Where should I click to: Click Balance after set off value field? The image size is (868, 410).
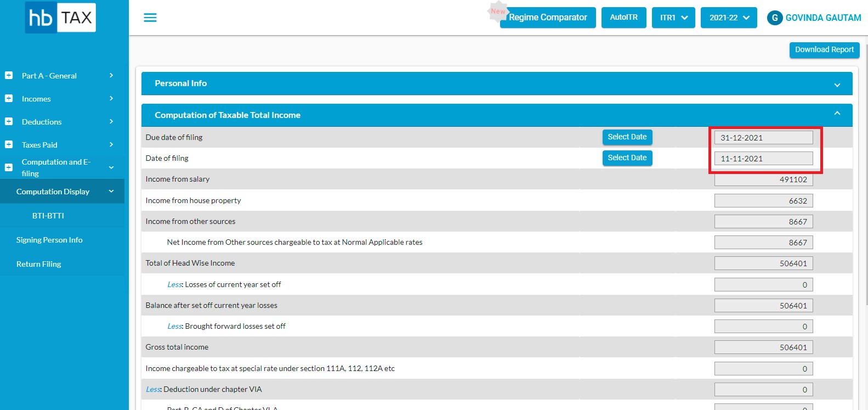pos(764,306)
